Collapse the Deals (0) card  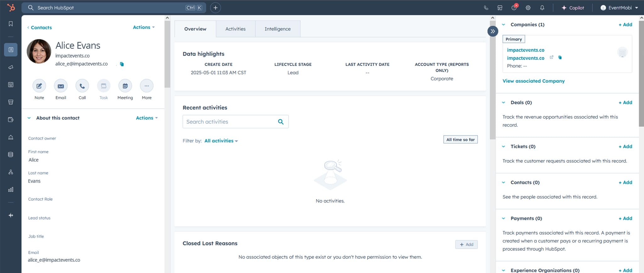tap(503, 103)
